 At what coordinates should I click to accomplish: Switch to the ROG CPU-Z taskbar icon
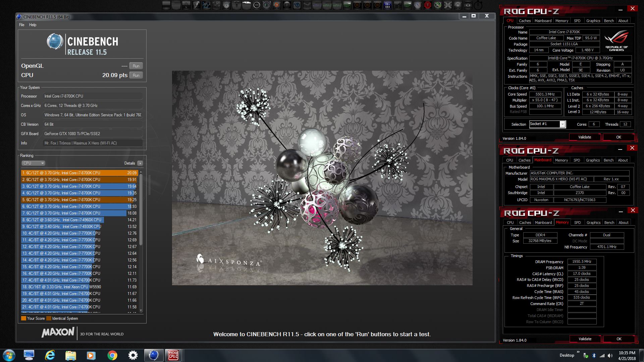point(173,355)
